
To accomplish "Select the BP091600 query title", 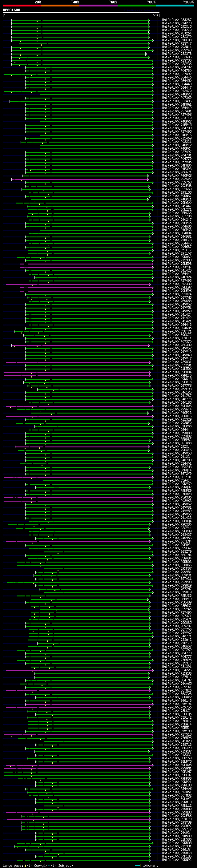I will pyautogui.click(x=11, y=10).
